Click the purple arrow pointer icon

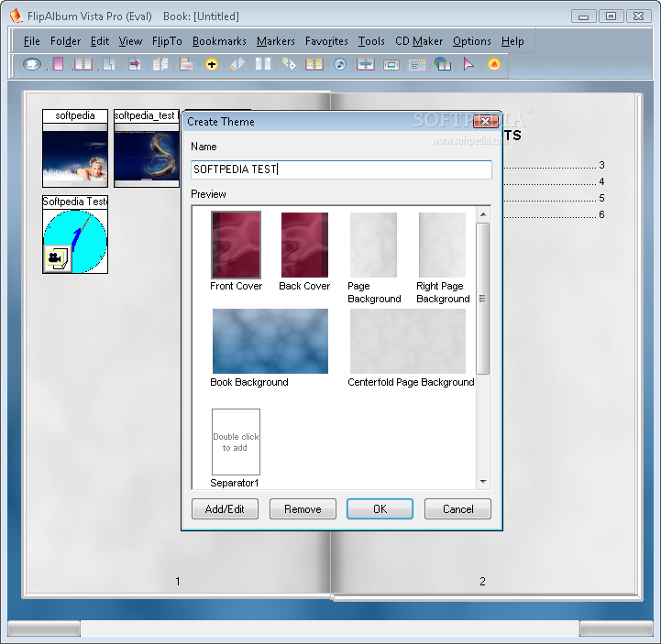click(x=468, y=64)
